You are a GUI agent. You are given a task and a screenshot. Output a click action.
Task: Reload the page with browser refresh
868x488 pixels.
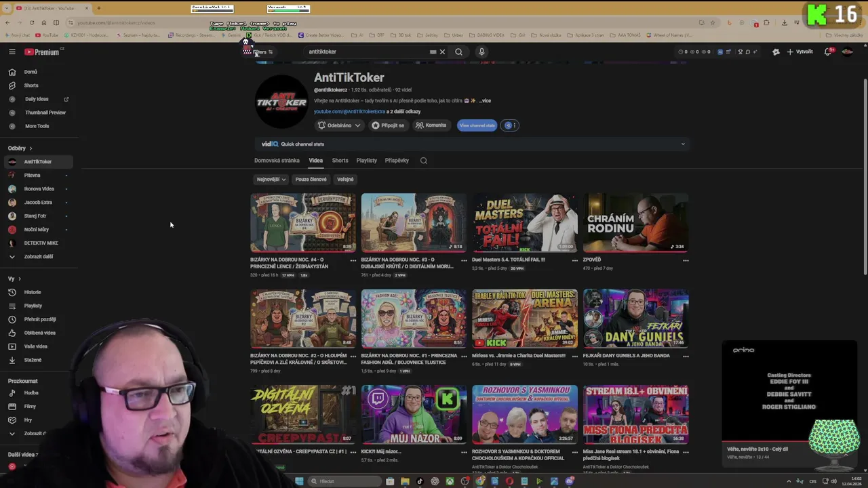tap(31, 22)
